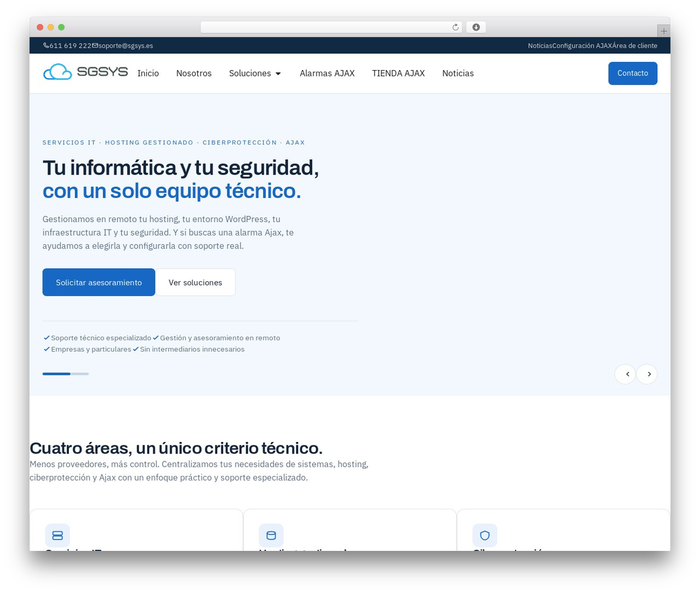Email soporte@sgsys.es from the top bar
700x593 pixels.
coord(126,46)
